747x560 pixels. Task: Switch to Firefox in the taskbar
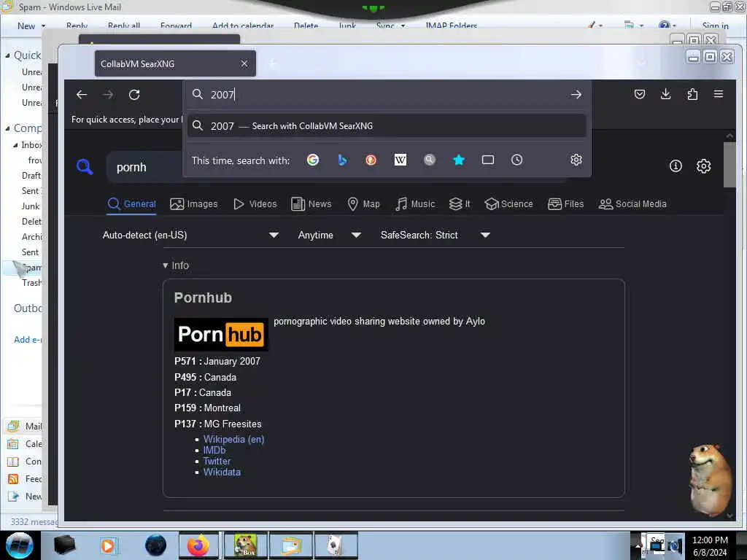tap(198, 545)
